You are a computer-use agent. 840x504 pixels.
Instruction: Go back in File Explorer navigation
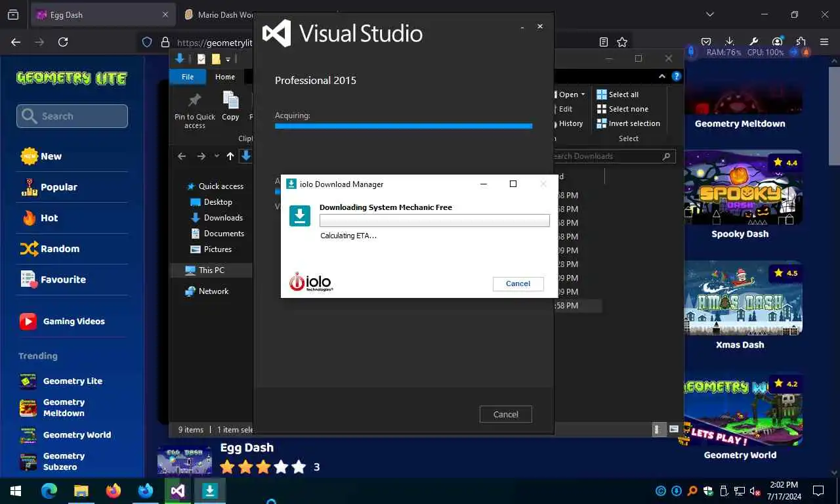[182, 156]
